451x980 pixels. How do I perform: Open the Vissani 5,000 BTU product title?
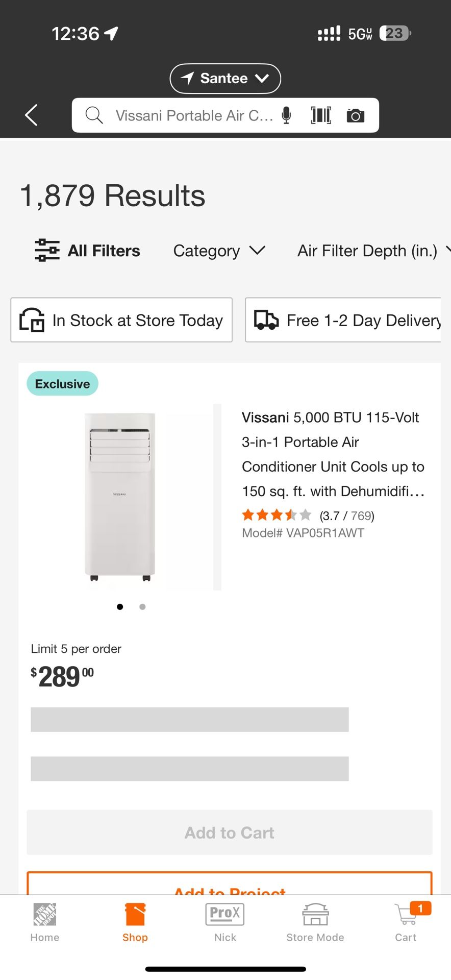(x=333, y=454)
